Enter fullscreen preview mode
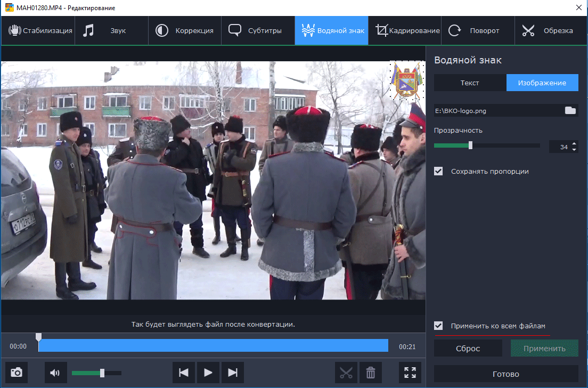The image size is (588, 388). coord(410,373)
